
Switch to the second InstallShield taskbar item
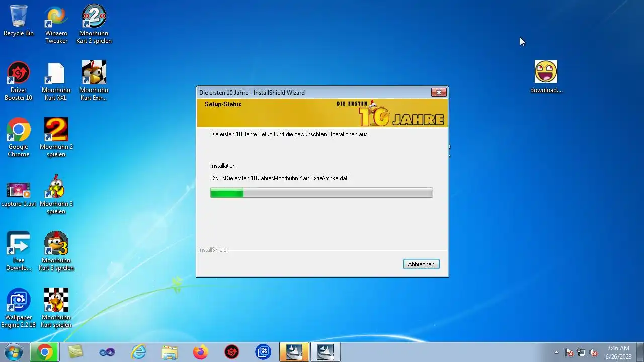[326, 352]
